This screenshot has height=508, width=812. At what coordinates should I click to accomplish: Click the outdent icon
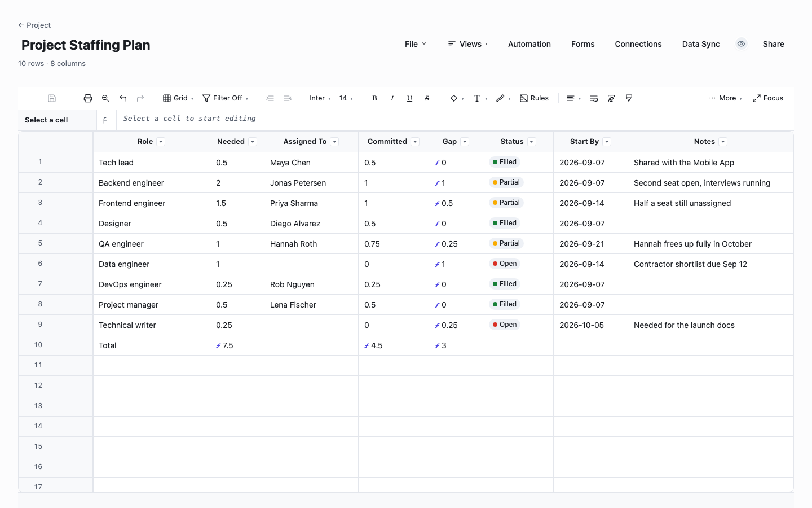[x=288, y=98]
